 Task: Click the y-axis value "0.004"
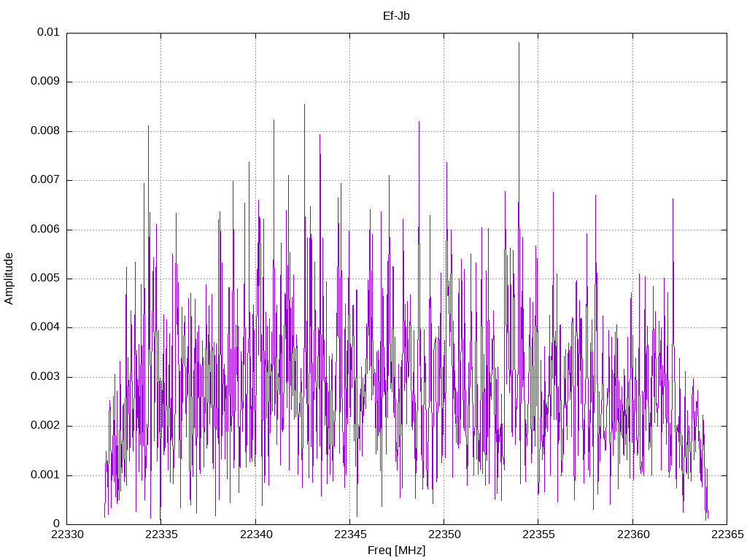pos(45,327)
